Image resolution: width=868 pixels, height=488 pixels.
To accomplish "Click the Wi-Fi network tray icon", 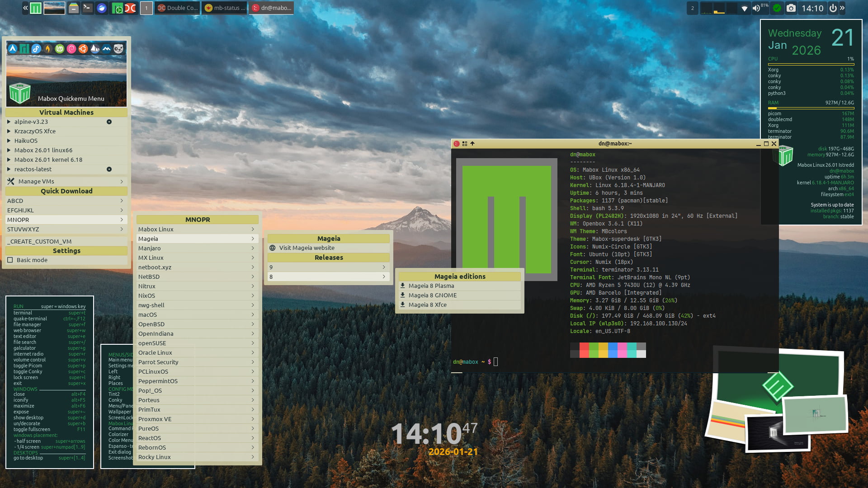I will pyautogui.click(x=744, y=8).
